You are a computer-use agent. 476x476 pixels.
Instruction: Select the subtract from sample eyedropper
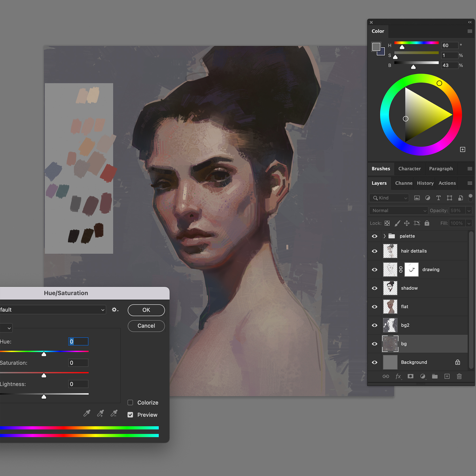coord(114,413)
